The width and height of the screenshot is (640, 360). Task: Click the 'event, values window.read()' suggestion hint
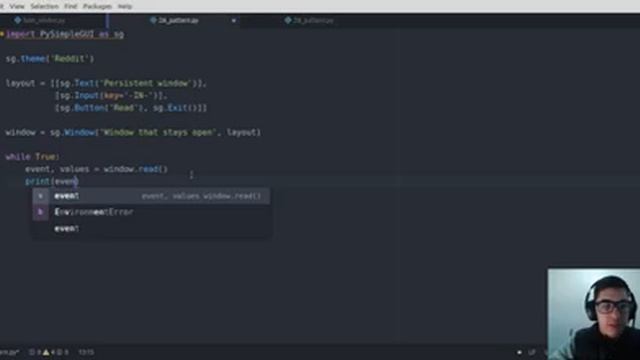click(201, 196)
